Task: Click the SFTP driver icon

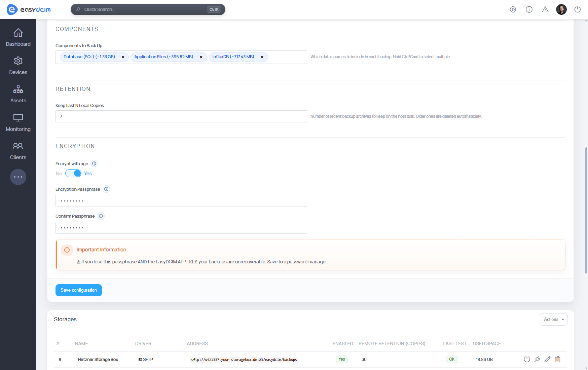Action: click(140, 360)
